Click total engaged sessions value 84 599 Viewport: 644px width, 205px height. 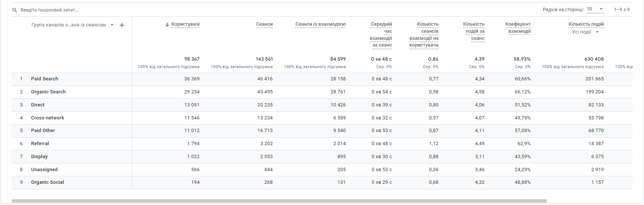[x=338, y=59]
